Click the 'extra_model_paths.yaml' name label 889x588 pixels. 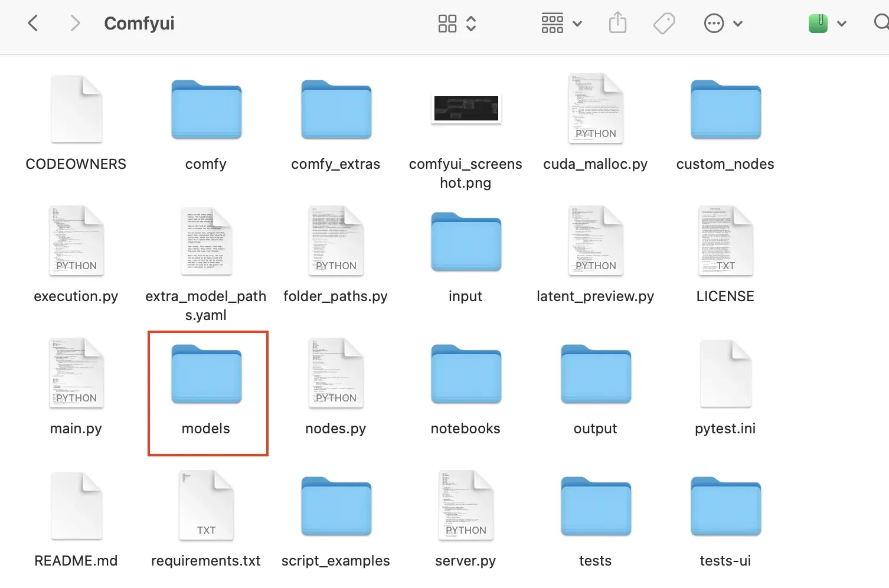tap(206, 306)
